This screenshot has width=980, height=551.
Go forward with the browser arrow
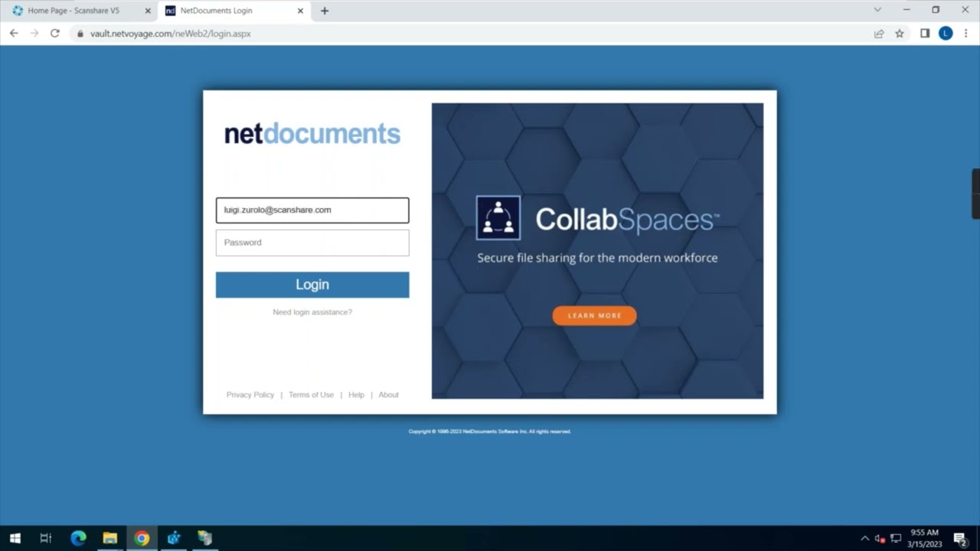(34, 34)
